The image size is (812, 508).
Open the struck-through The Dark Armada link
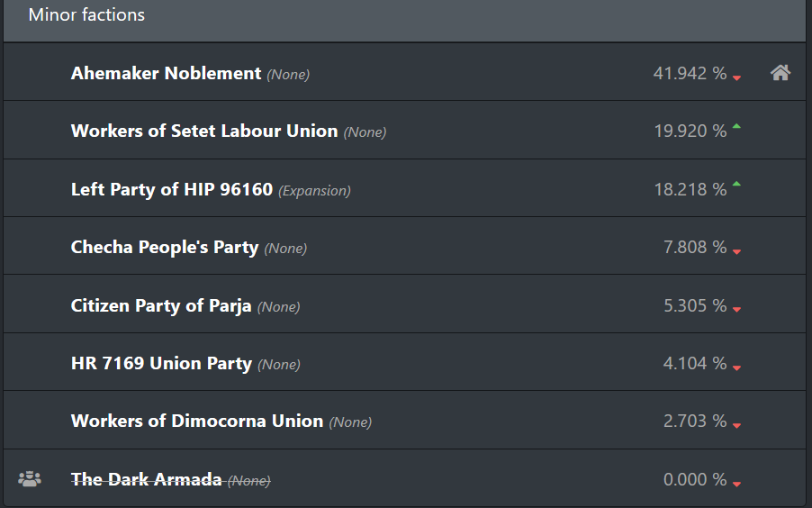[146, 479]
